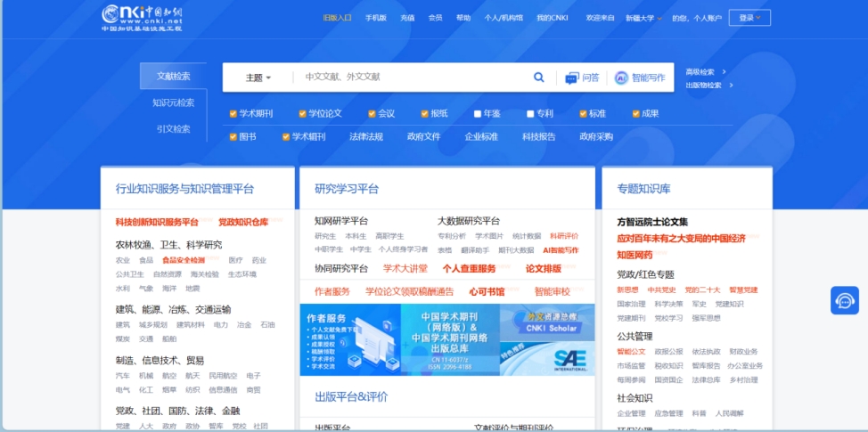
Task: Open 科技报告 database link
Action: coord(538,136)
